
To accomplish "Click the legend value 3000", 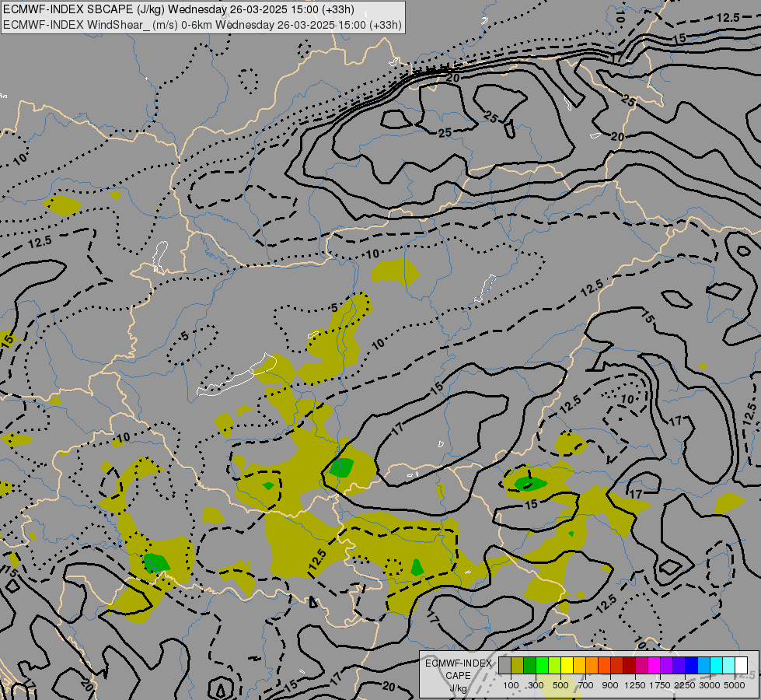I will (710, 685).
